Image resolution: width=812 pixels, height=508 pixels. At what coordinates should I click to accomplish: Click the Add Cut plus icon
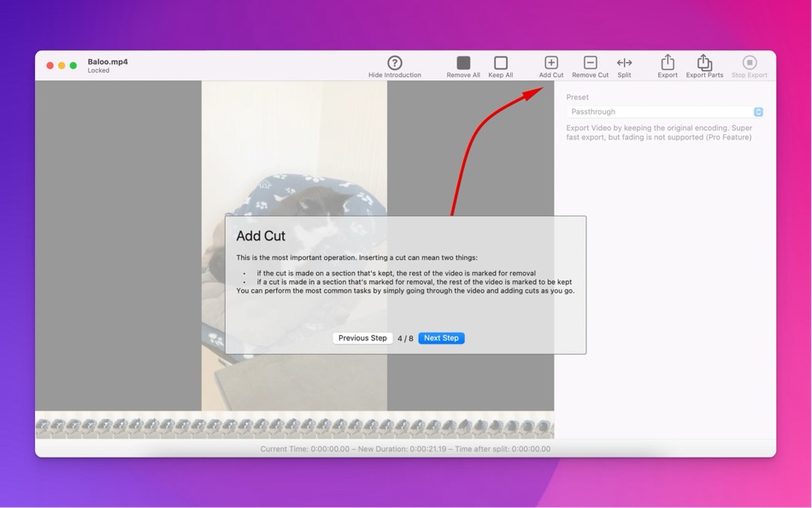551,62
